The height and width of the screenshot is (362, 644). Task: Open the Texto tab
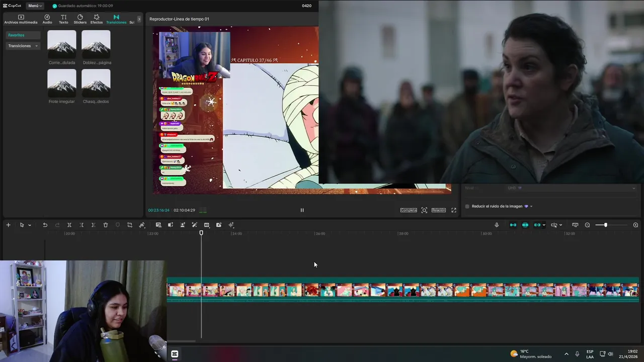(x=63, y=19)
